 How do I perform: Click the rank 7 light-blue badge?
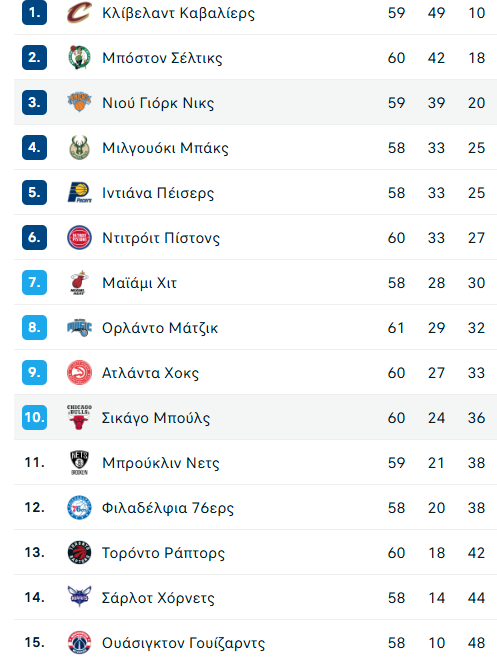(x=34, y=282)
